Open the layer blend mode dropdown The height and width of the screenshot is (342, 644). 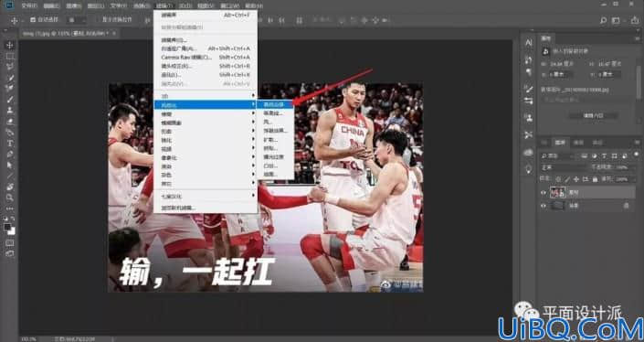tap(565, 167)
